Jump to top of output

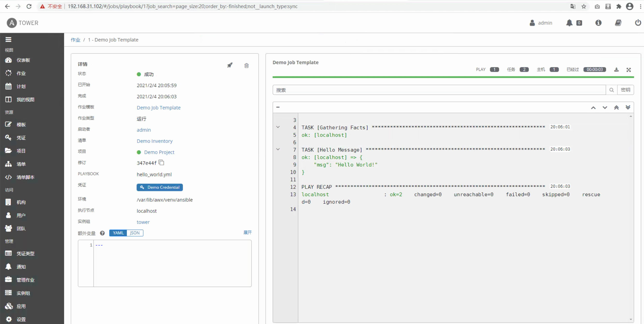point(616,108)
